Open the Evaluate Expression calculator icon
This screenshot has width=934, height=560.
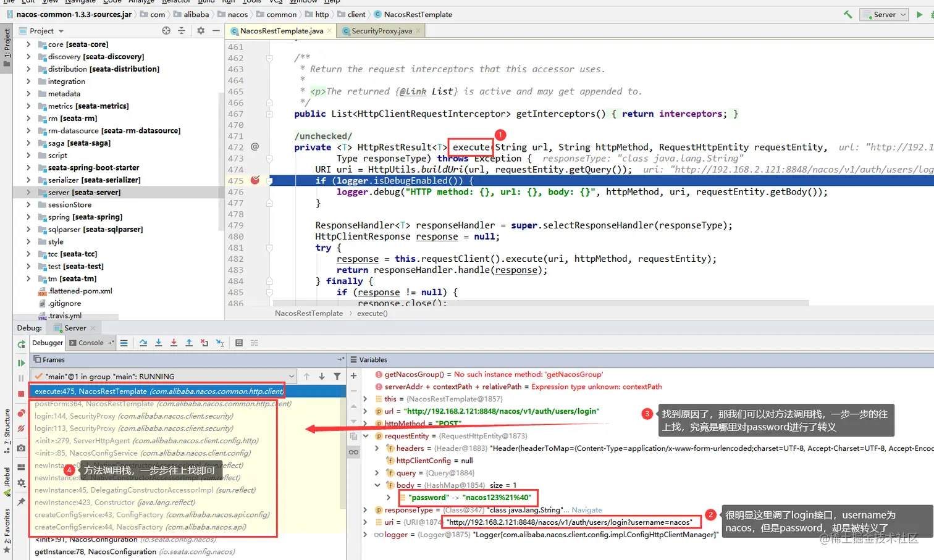pyautogui.click(x=239, y=343)
